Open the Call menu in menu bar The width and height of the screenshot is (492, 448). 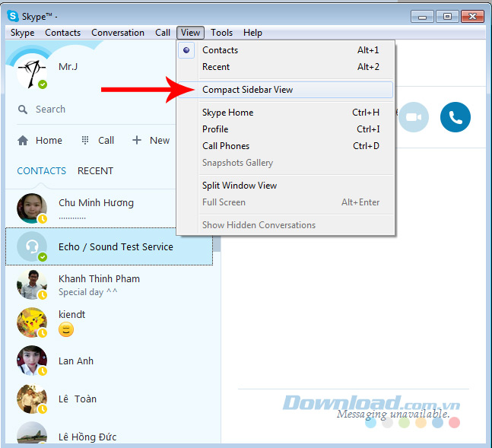click(x=163, y=33)
